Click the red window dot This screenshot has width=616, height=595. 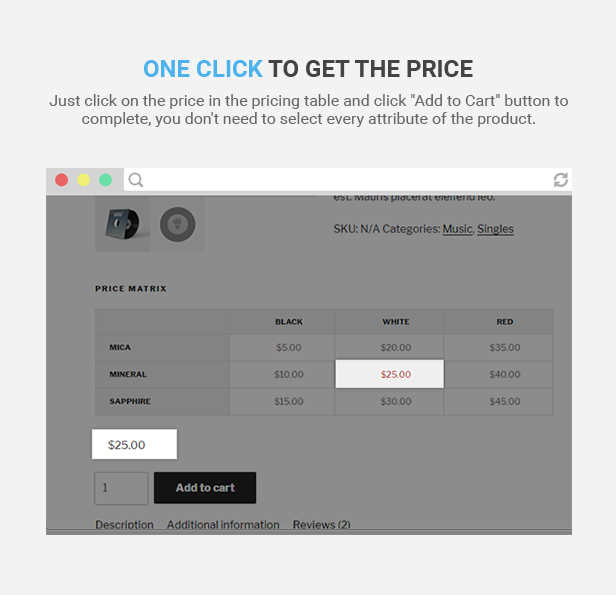pos(62,180)
